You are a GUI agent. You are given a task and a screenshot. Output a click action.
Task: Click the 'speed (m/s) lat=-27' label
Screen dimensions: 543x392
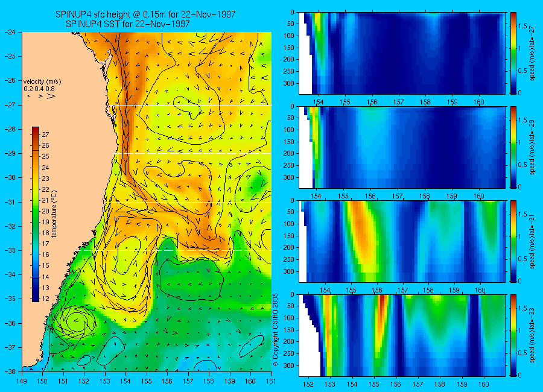pyautogui.click(x=533, y=53)
